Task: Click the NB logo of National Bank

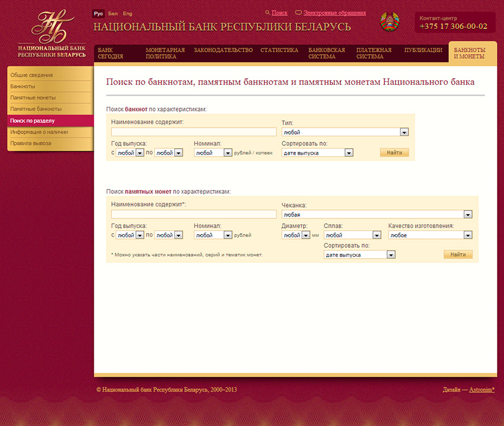Action: point(52,33)
